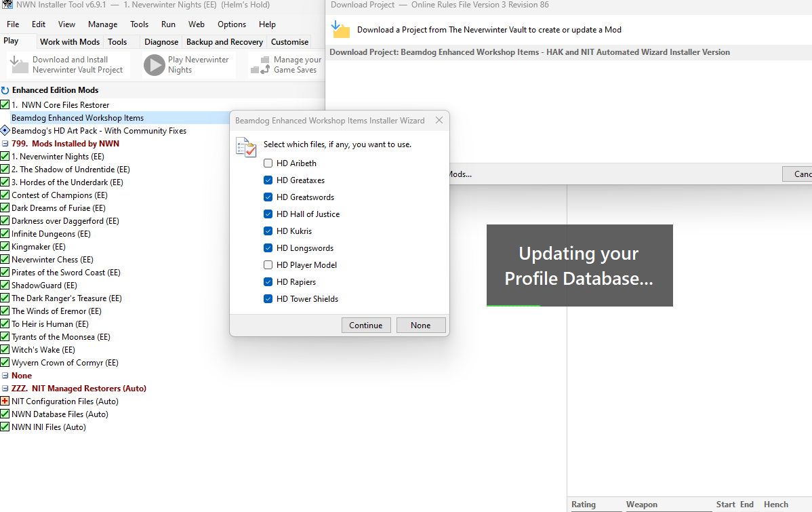Switch to the Diagnose tab
This screenshot has width=812, height=512.
pos(161,42)
